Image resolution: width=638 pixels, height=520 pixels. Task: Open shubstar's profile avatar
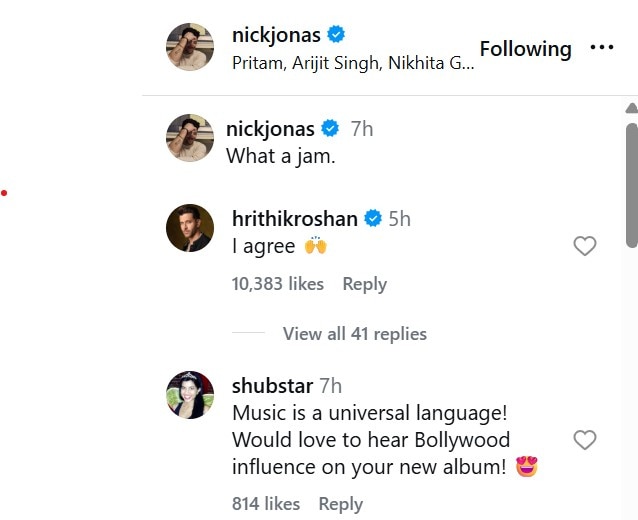190,395
